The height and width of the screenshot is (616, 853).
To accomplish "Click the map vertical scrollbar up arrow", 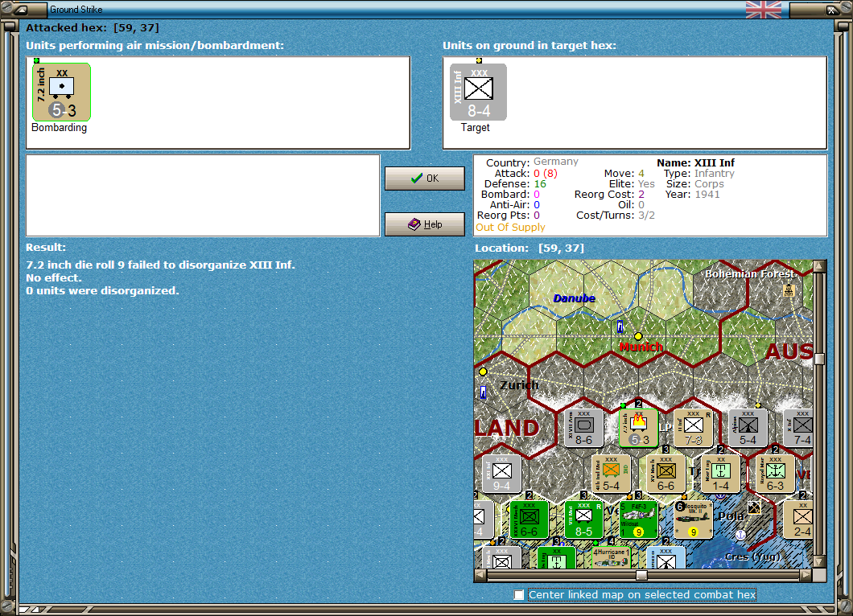I will click(819, 266).
